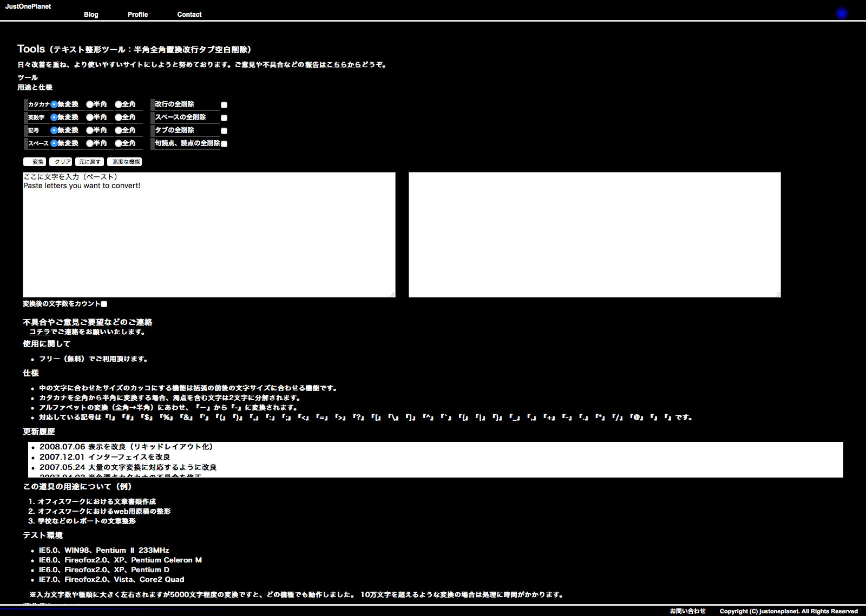Image resolution: width=866 pixels, height=616 pixels.
Task: Enable 変換後の文字数をカウント checkbox
Action: [104, 304]
